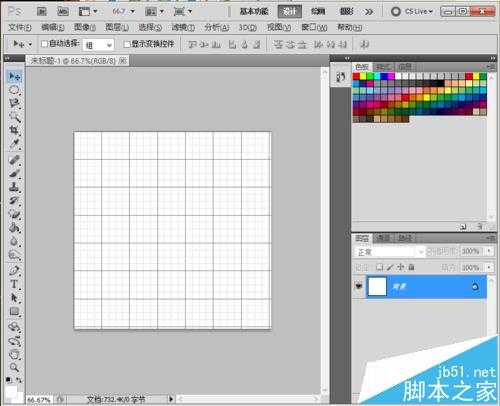Select the Quick Selection tool
The height and width of the screenshot is (406, 500).
tap(14, 117)
